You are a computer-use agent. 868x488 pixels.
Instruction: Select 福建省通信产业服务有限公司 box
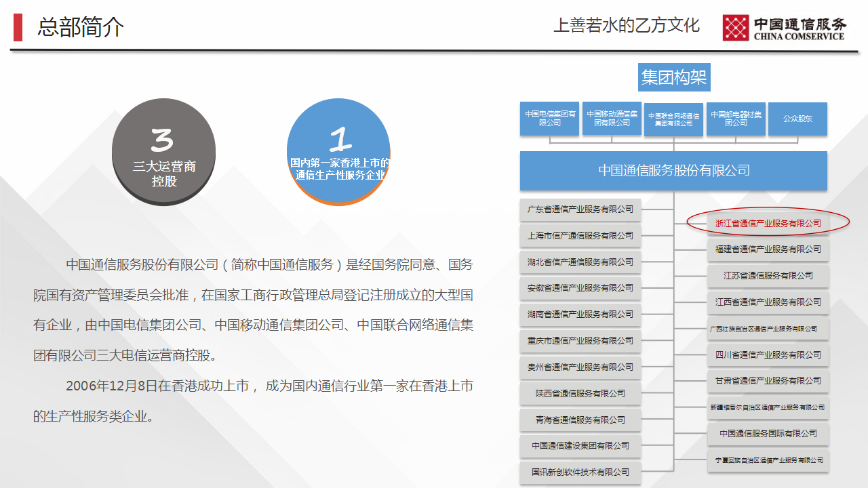pos(768,249)
